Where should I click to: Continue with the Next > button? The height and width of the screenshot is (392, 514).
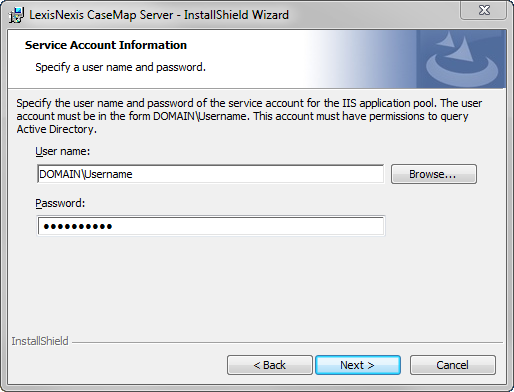[x=358, y=365]
